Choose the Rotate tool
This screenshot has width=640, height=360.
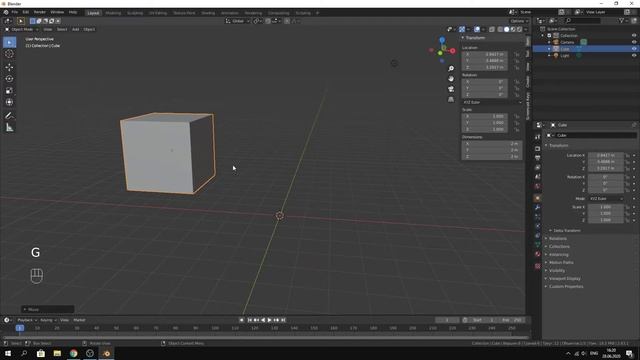[9, 79]
